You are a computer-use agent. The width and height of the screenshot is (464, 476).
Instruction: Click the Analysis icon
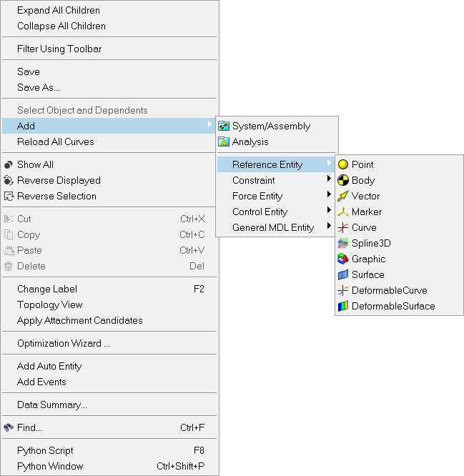pos(224,142)
